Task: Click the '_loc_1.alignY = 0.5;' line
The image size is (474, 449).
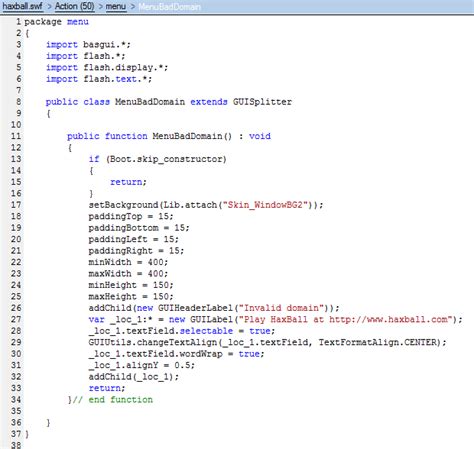Action: (x=142, y=365)
